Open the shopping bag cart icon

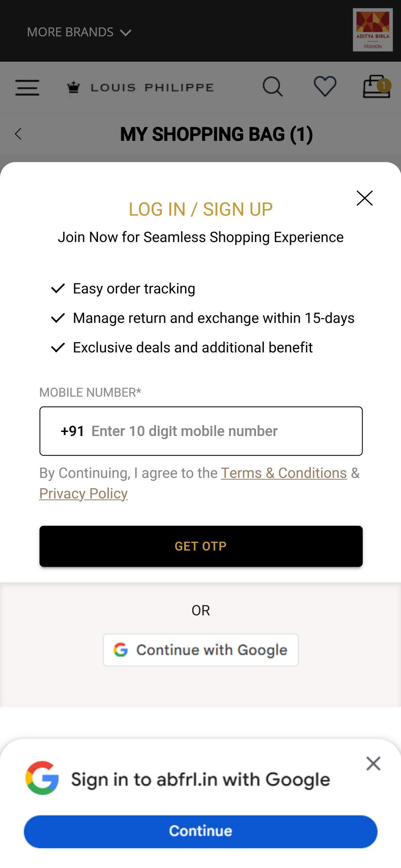pyautogui.click(x=377, y=86)
